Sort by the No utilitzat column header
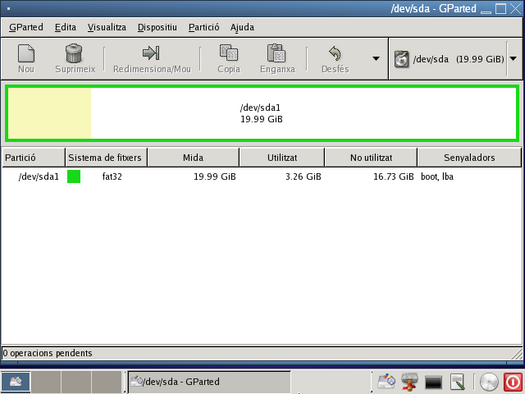525x394 pixels. tap(371, 157)
